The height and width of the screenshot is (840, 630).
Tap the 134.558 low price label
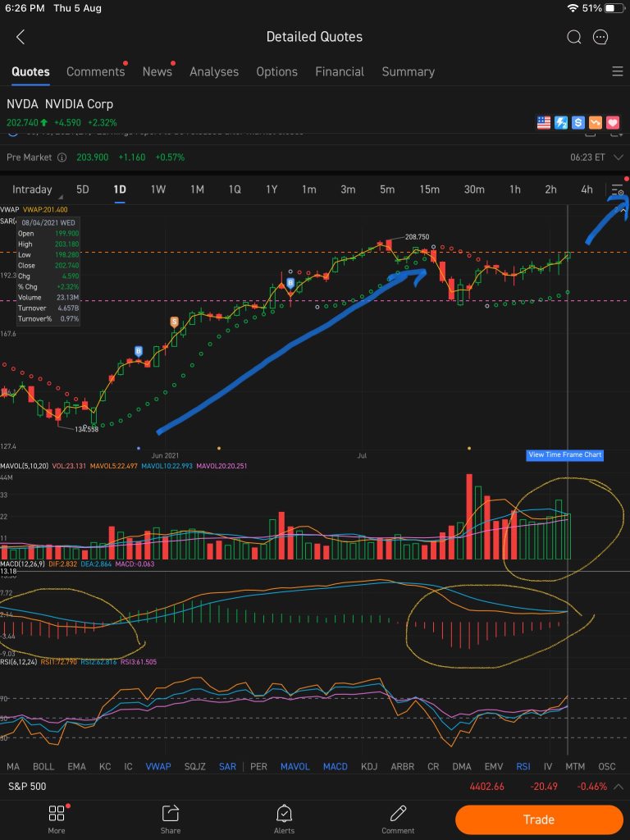coord(86,429)
